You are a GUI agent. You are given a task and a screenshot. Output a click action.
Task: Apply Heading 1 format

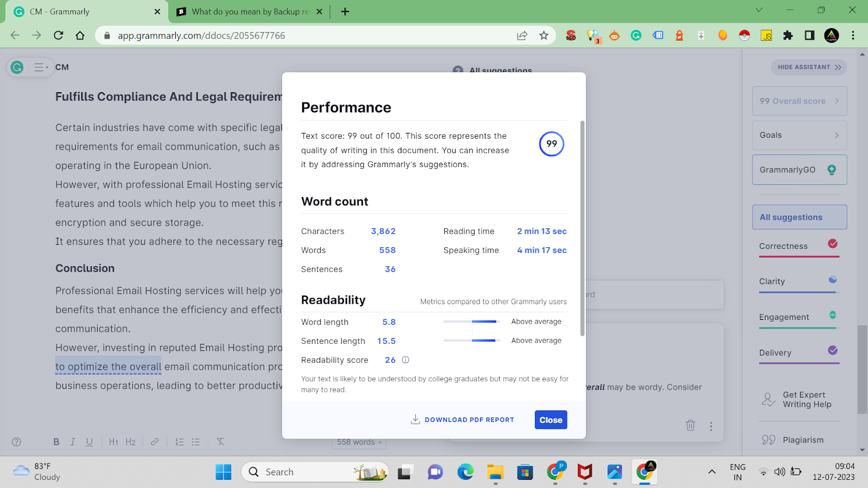click(x=113, y=442)
